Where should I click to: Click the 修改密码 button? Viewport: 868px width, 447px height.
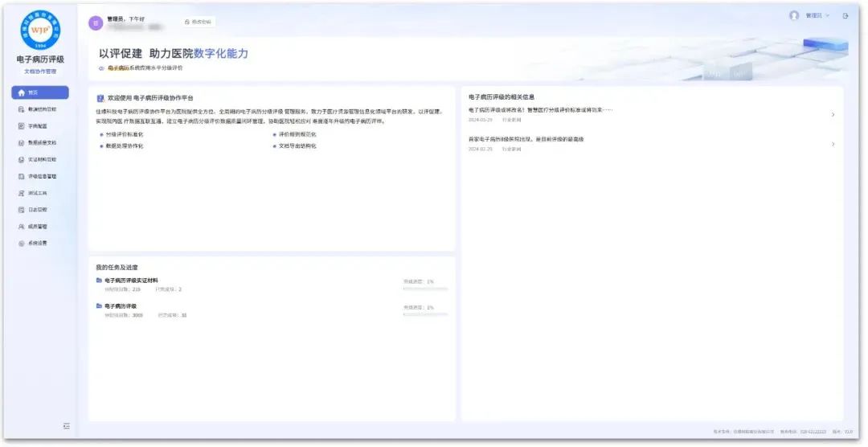[199, 22]
